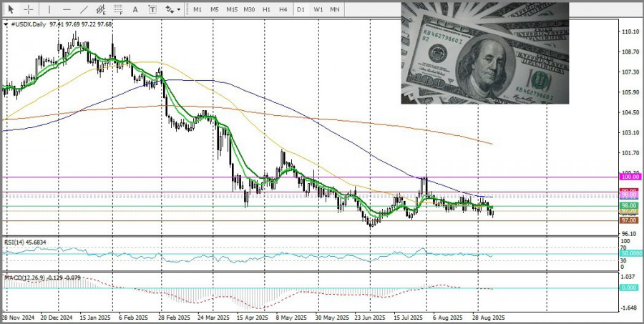The image size is (644, 324).
Task: Click the magenta 100.00 price level label
Action: [x=629, y=176]
